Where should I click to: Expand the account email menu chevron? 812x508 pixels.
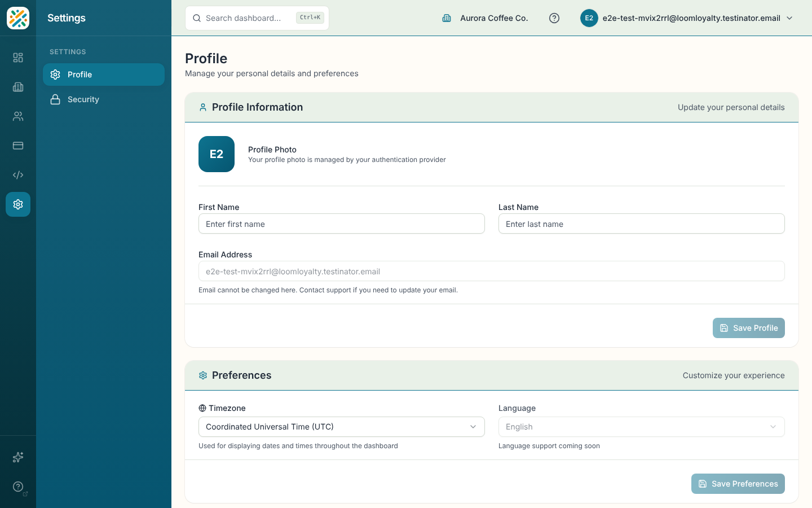coord(789,18)
